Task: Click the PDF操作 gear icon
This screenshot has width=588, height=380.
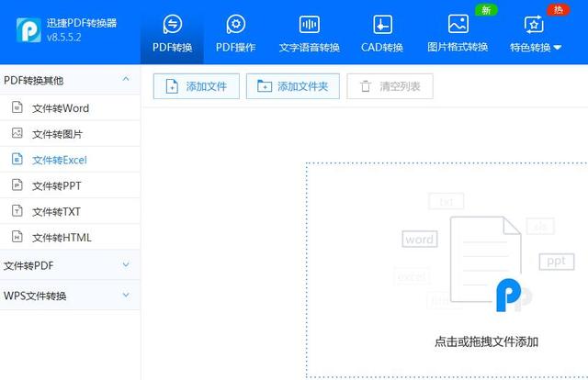Action: pos(236,24)
